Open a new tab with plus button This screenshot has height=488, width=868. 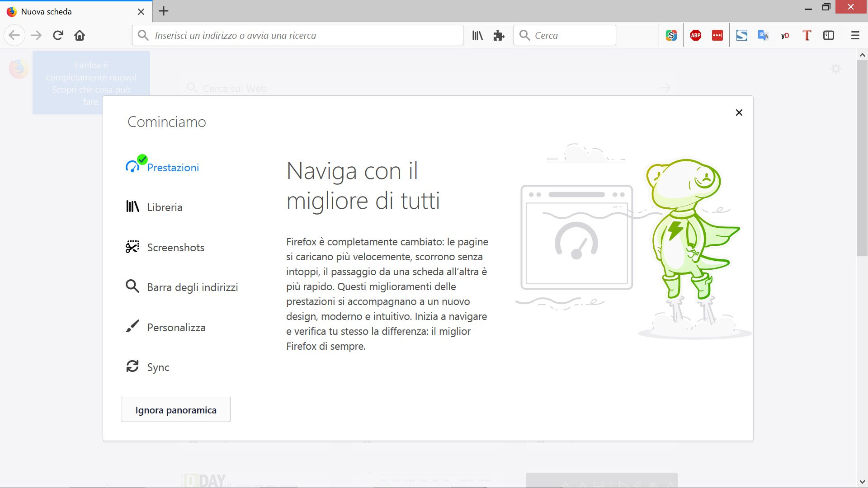(164, 11)
